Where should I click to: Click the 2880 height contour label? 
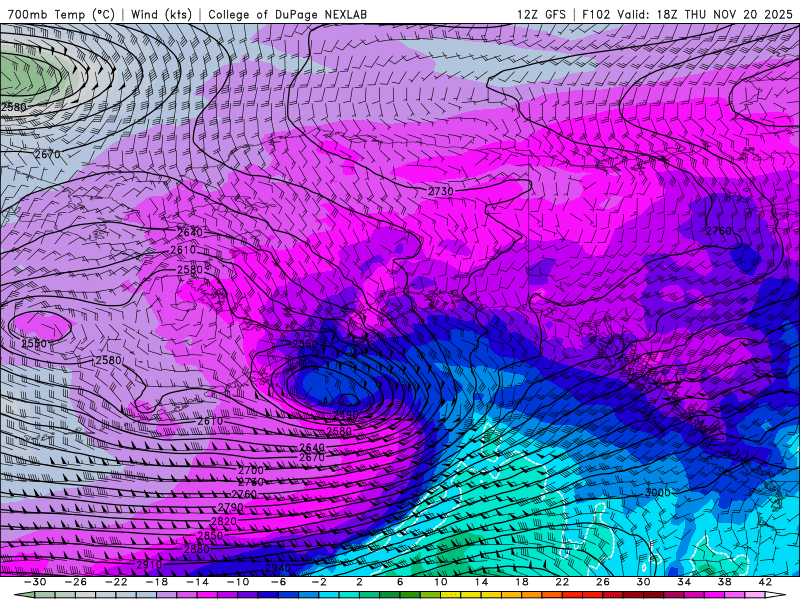click(x=196, y=549)
